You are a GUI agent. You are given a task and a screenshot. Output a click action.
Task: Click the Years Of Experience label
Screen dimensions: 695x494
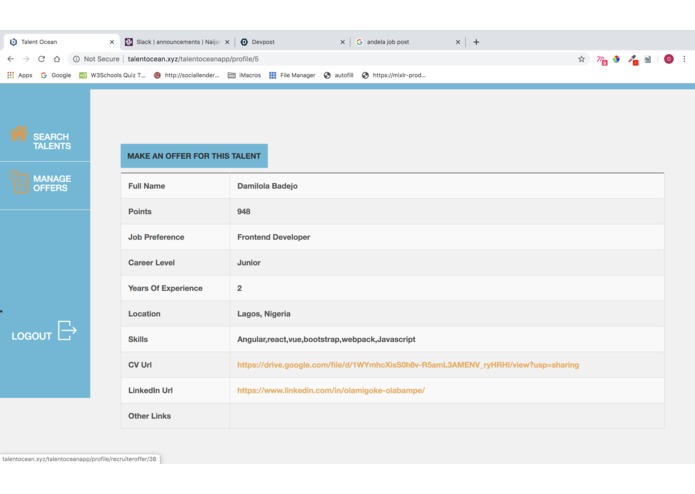coord(165,288)
